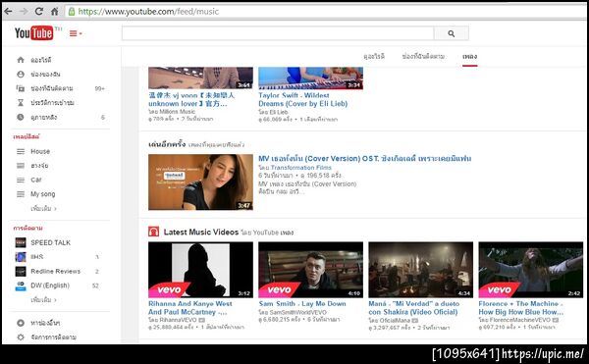Open the My song playlist
Image resolution: width=589 pixels, height=364 pixels.
pyautogui.click(x=43, y=194)
